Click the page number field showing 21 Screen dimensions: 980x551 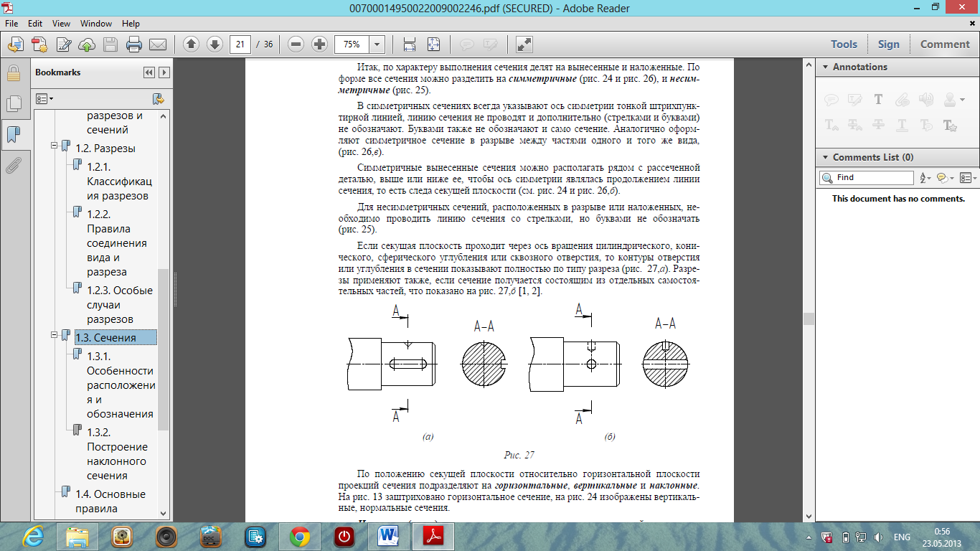pyautogui.click(x=240, y=44)
